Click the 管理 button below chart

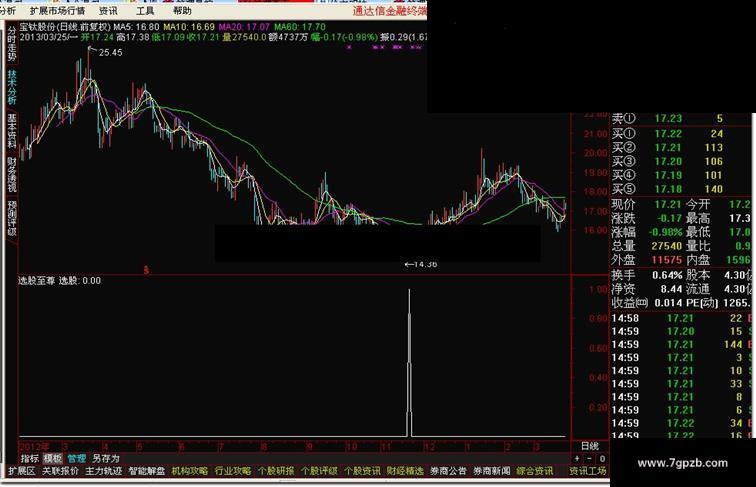point(76,458)
